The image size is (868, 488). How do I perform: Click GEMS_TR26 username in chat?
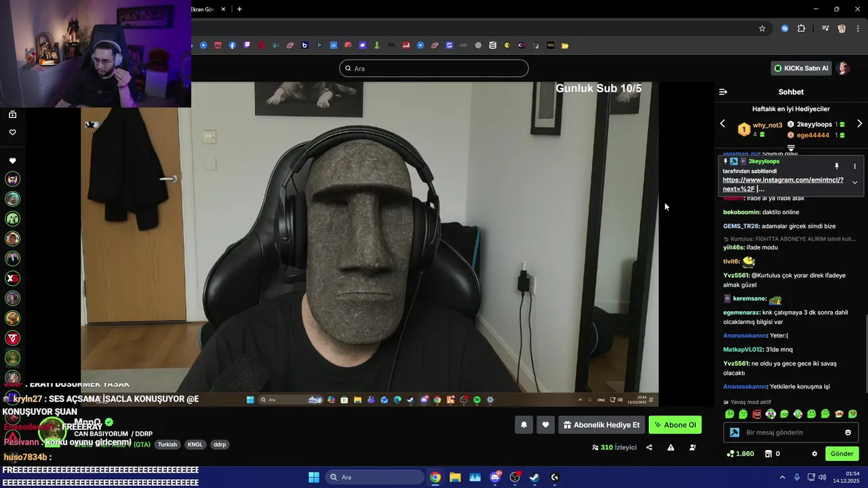pos(741,226)
